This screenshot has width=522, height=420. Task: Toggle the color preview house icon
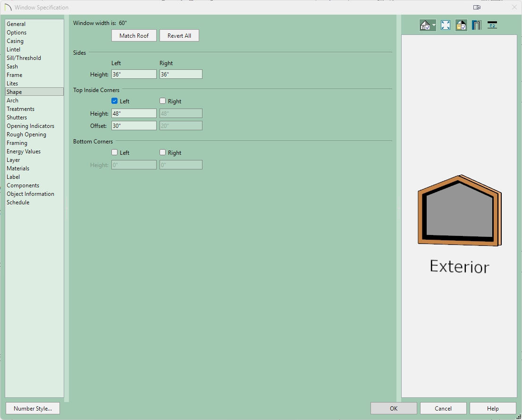[461, 25]
